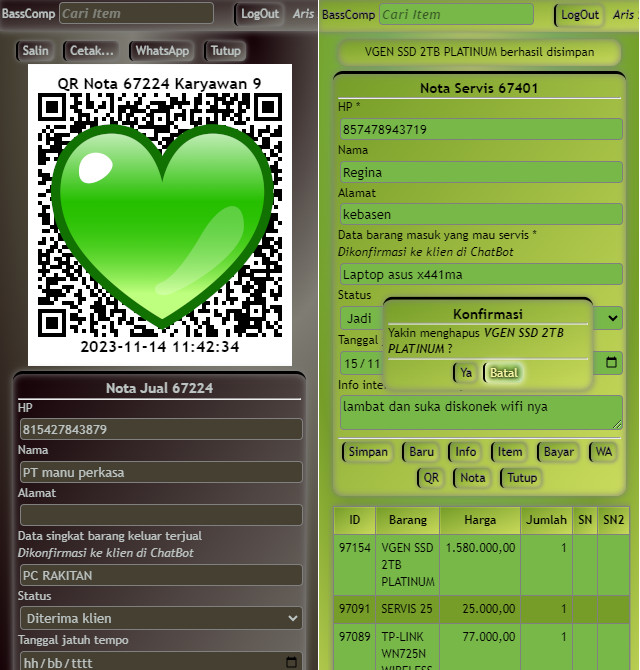The width and height of the screenshot is (640, 670).
Task: Open calendar picker in Nota Servis date field
Action: click(x=611, y=362)
